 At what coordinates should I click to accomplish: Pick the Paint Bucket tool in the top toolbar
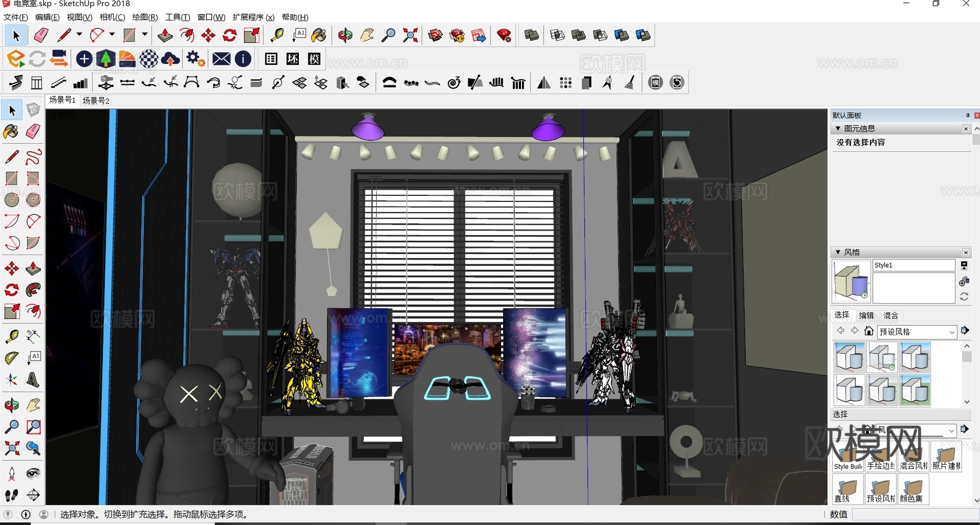[319, 36]
